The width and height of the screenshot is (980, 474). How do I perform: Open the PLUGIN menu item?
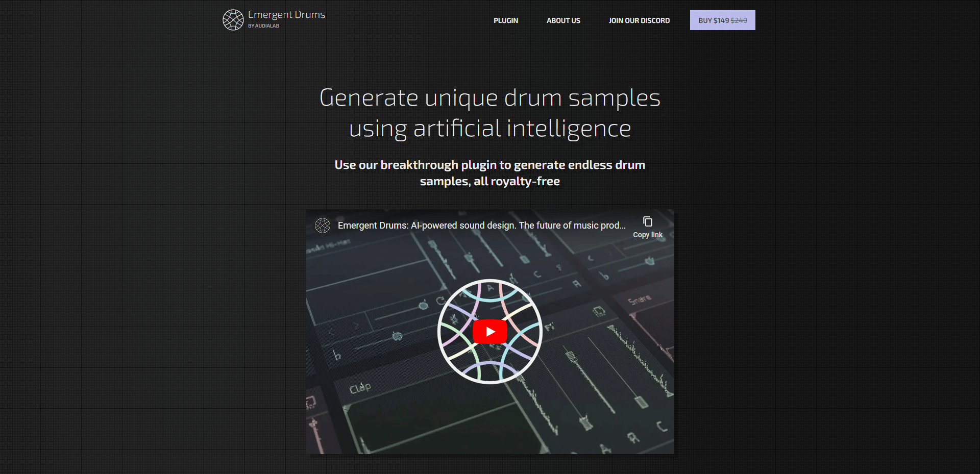pos(506,20)
